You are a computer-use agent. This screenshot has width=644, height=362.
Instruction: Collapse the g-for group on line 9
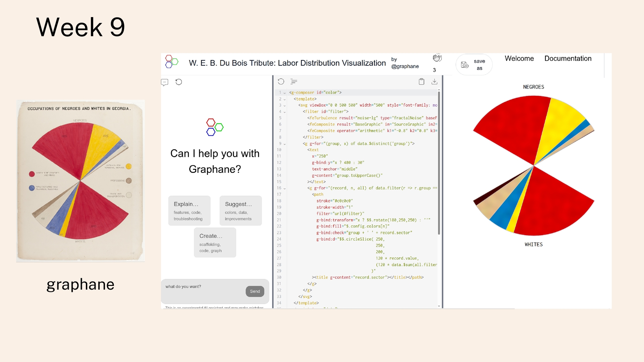tap(285, 144)
